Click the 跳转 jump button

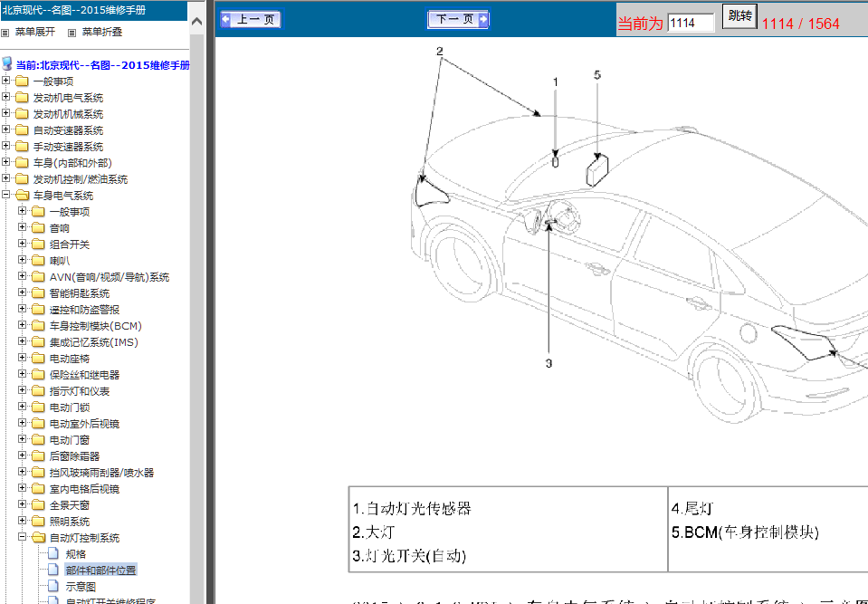click(739, 16)
